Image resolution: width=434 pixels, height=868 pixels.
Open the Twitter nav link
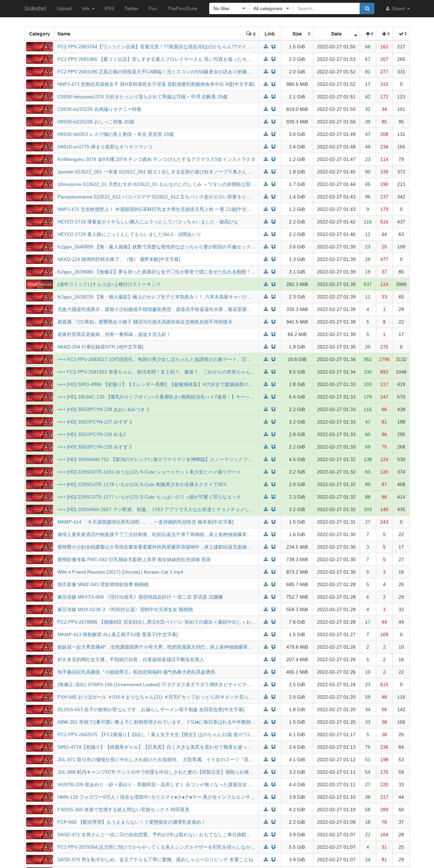131,8
